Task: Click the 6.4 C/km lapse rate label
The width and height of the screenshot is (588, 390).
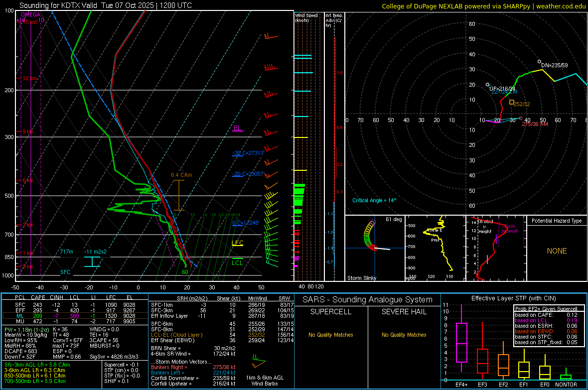Action: [x=181, y=175]
